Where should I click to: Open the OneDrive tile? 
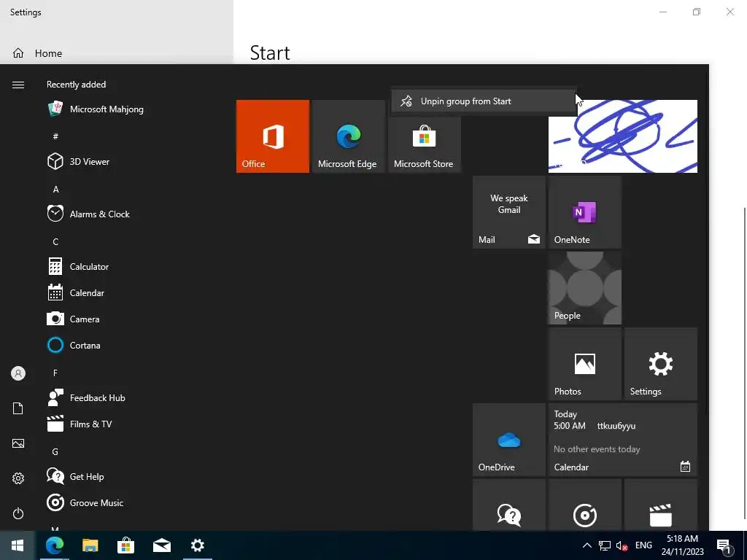click(x=508, y=440)
